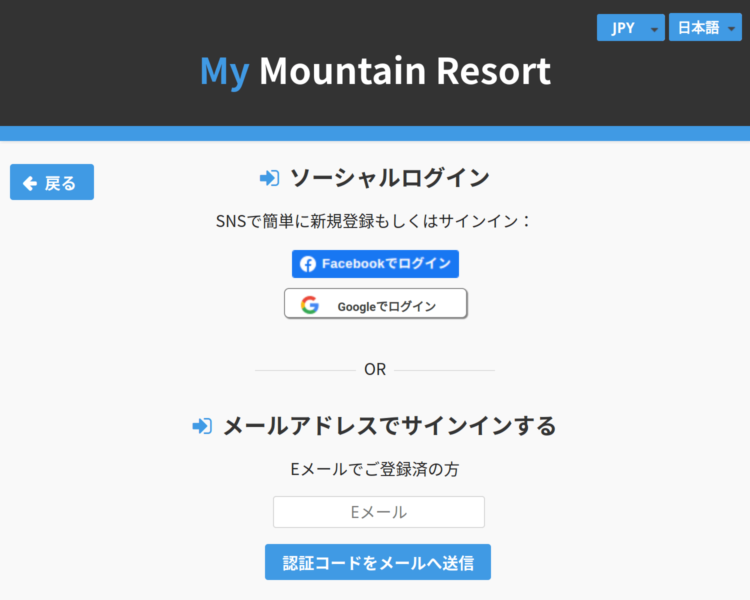This screenshot has height=600, width=750.
Task: Click the OR separator label
Action: 375,369
